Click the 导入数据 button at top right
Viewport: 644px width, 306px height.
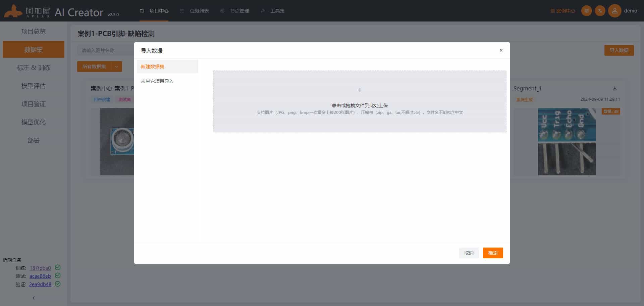pos(619,50)
